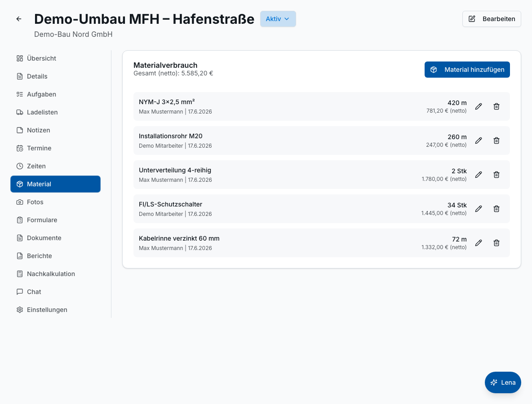
Task: Edit the NYM-J 3×2,5 mm² entry
Action: [x=479, y=106]
